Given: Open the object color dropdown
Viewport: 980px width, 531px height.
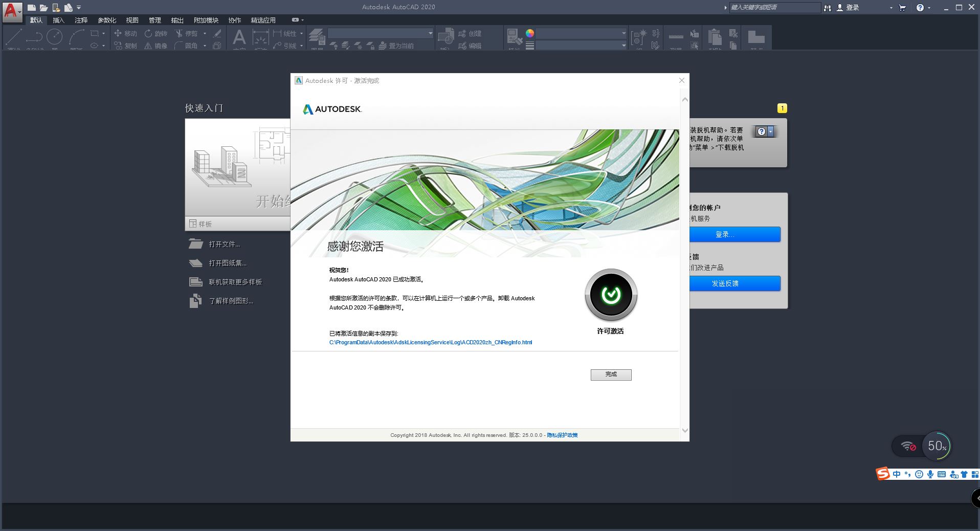Looking at the screenshot, I should pyautogui.click(x=581, y=33).
